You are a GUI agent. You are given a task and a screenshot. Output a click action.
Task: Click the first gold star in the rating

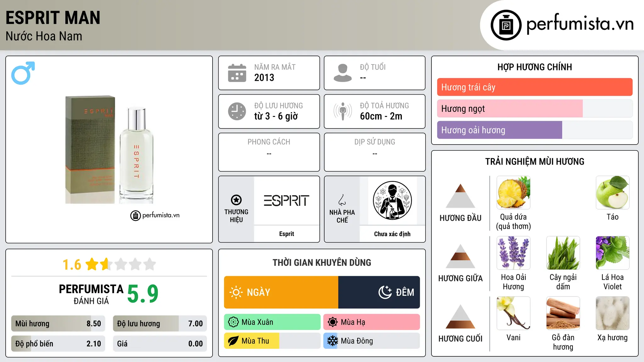coord(92,264)
